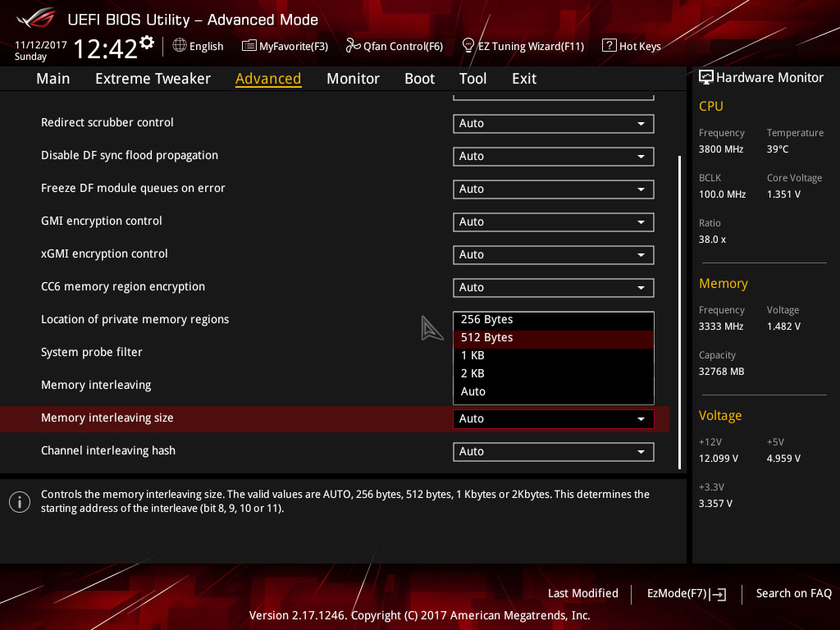Select System probe filter row
The image size is (840, 630).
tap(92, 353)
